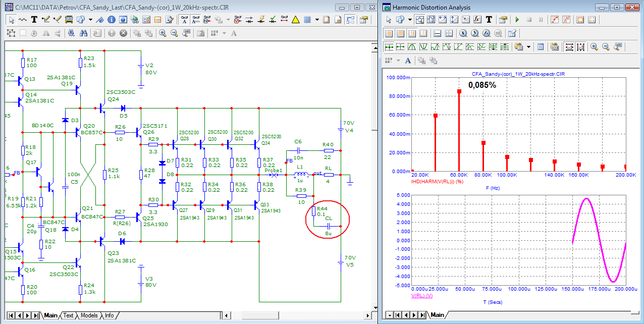Click the blue A font icon in the analysis toolbar

(x=408, y=61)
